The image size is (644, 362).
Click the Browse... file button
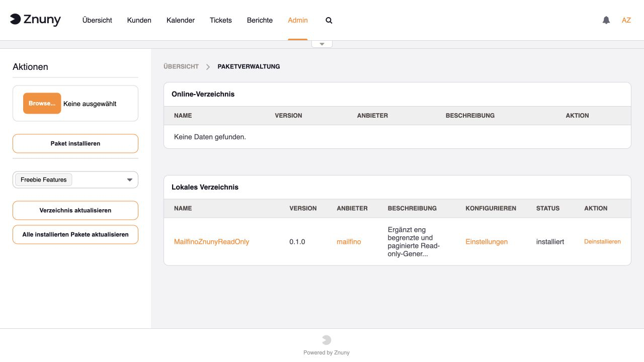pyautogui.click(x=42, y=104)
